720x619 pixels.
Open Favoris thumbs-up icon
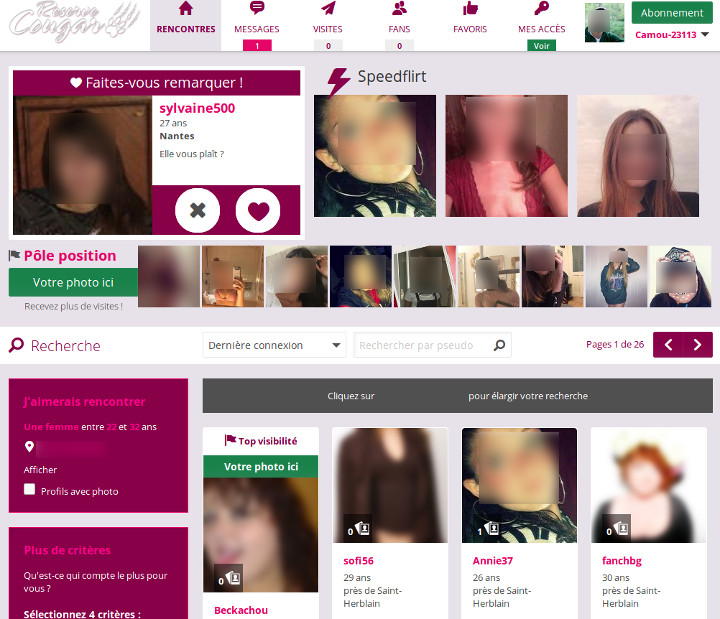[470, 9]
